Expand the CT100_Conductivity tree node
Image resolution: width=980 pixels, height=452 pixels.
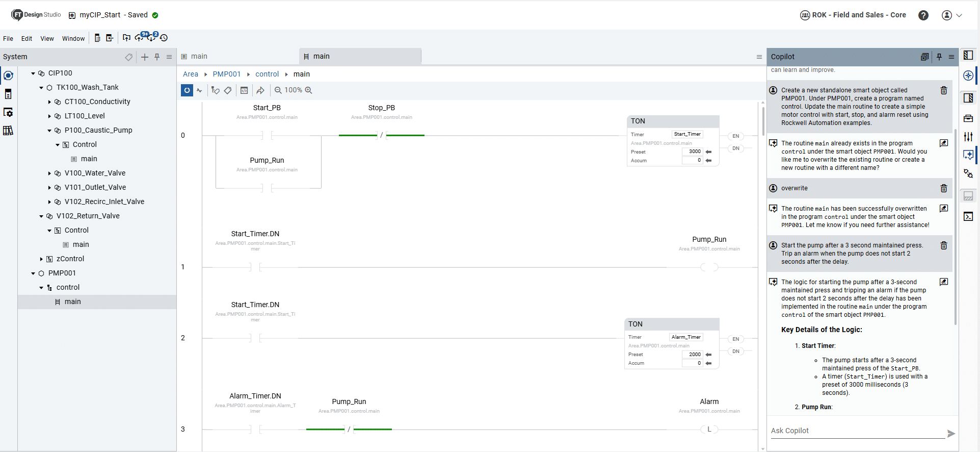point(49,102)
